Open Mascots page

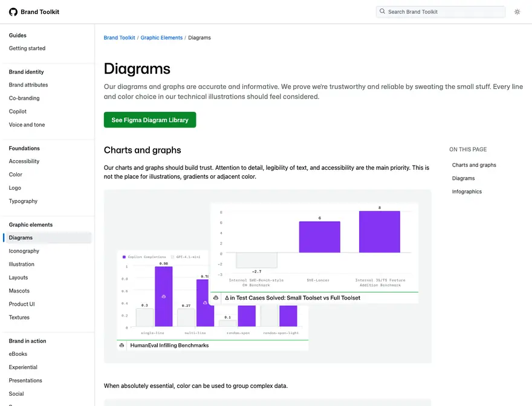[19, 291]
